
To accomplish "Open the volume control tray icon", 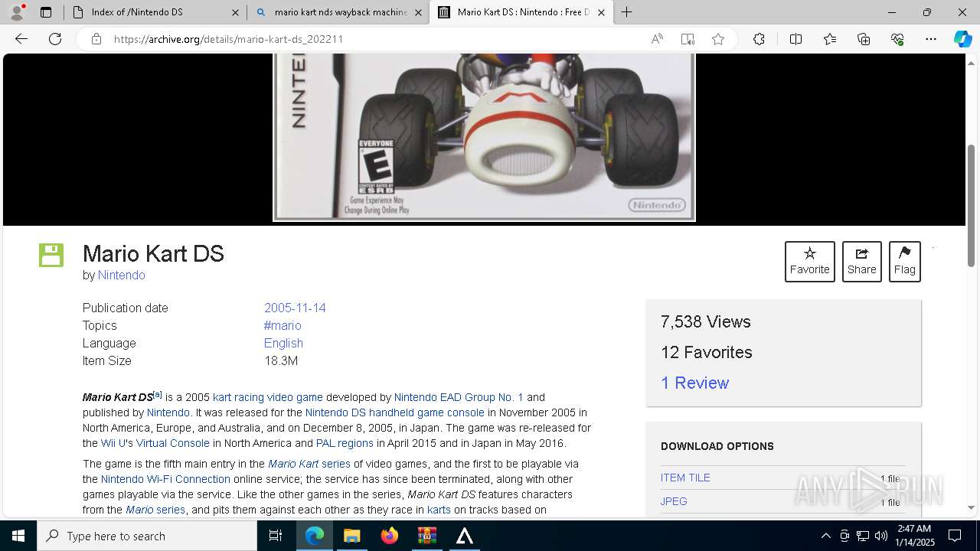I will (880, 536).
